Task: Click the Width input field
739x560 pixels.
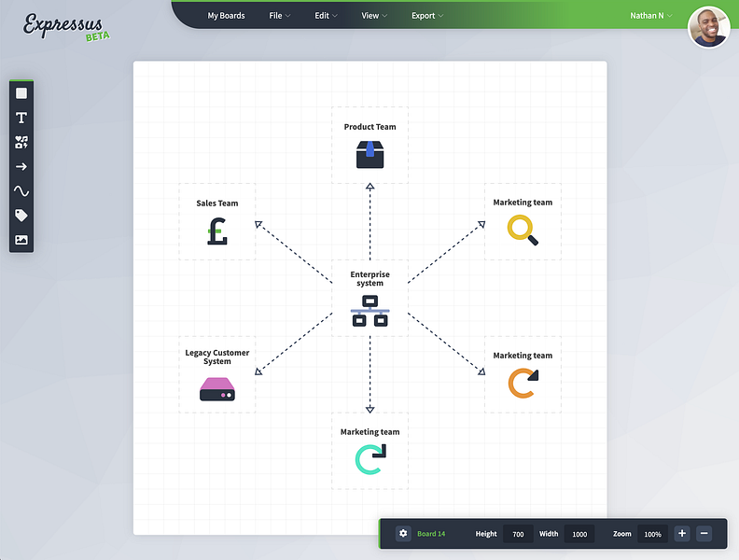Action: coord(579,534)
